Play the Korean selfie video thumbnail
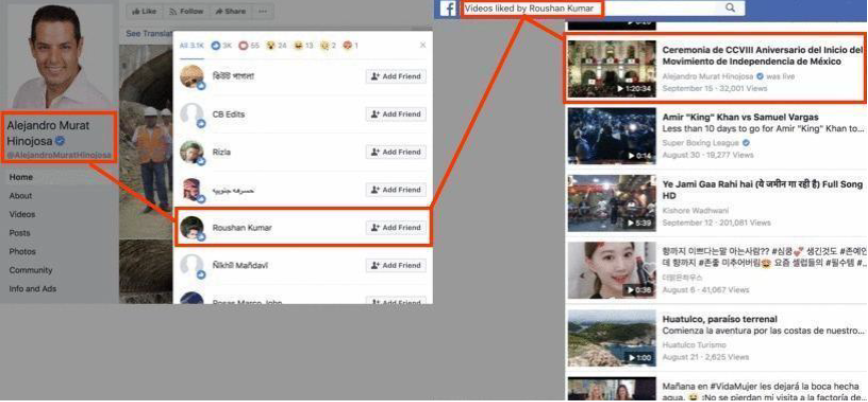 click(612, 270)
